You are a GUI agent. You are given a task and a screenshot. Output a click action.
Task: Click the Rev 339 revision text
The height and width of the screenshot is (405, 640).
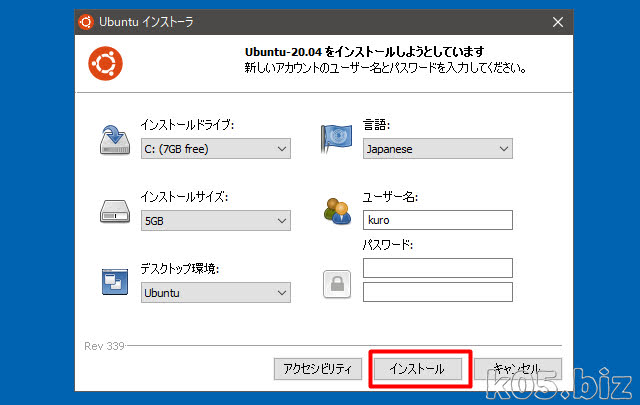point(104,346)
